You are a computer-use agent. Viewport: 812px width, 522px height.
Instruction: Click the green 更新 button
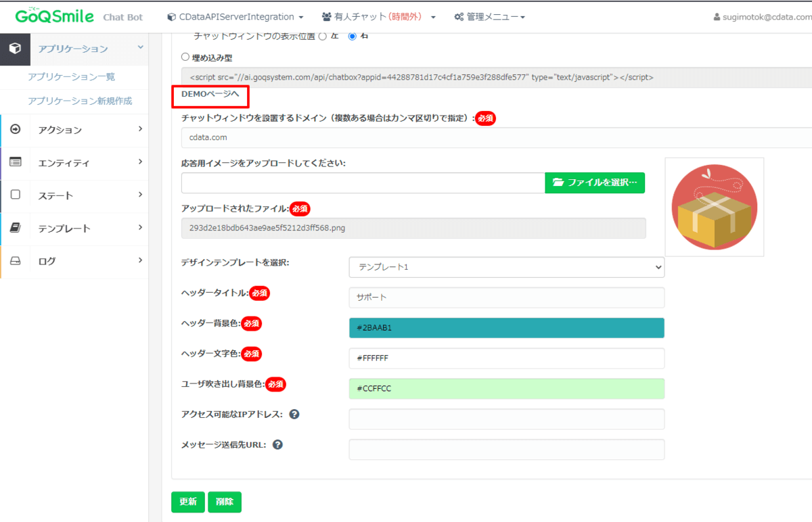(x=188, y=502)
